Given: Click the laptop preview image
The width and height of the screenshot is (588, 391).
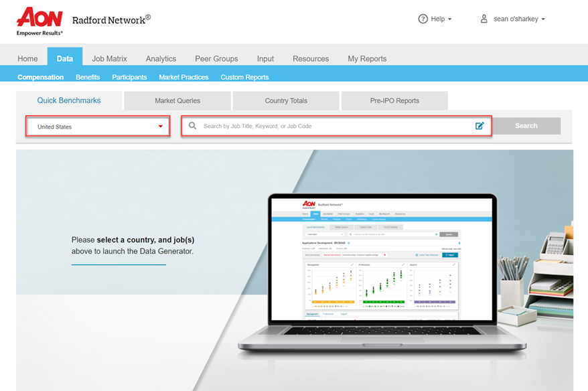Looking at the screenshot, I should point(382,274).
